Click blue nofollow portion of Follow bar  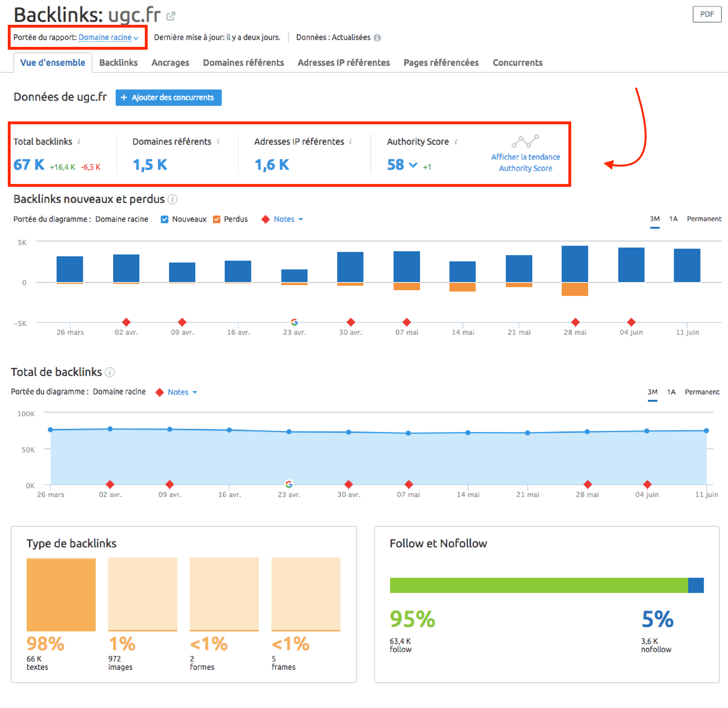coord(696,585)
